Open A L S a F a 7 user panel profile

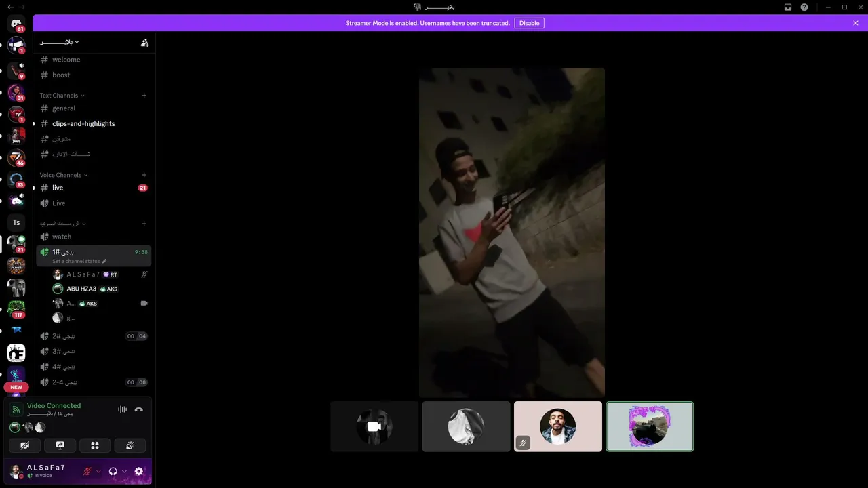[x=42, y=471]
